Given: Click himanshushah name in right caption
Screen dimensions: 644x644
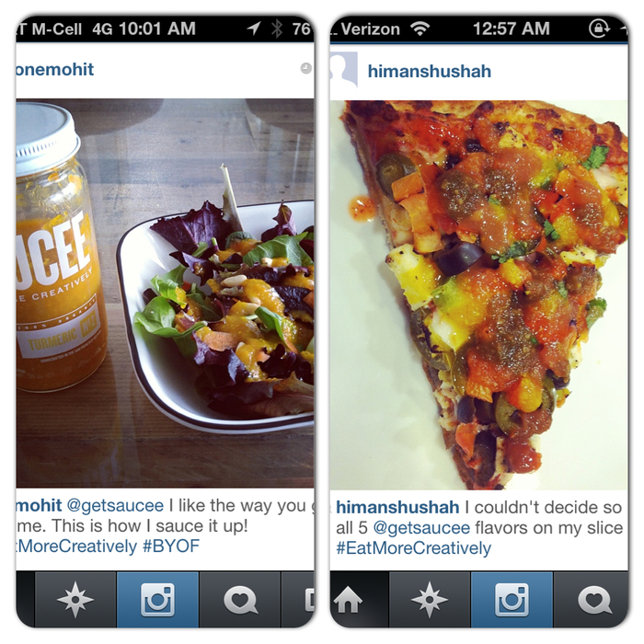Looking at the screenshot, I should pyautogui.click(x=397, y=507).
